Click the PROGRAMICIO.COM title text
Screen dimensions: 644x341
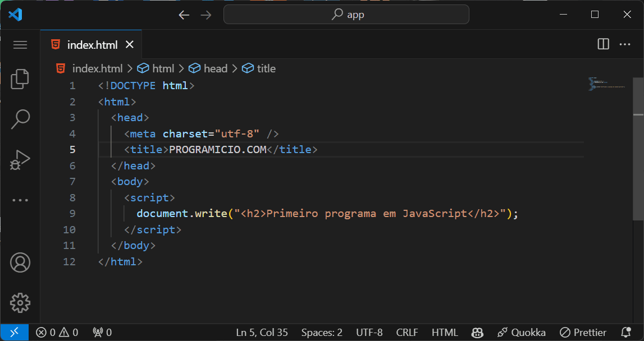218,149
